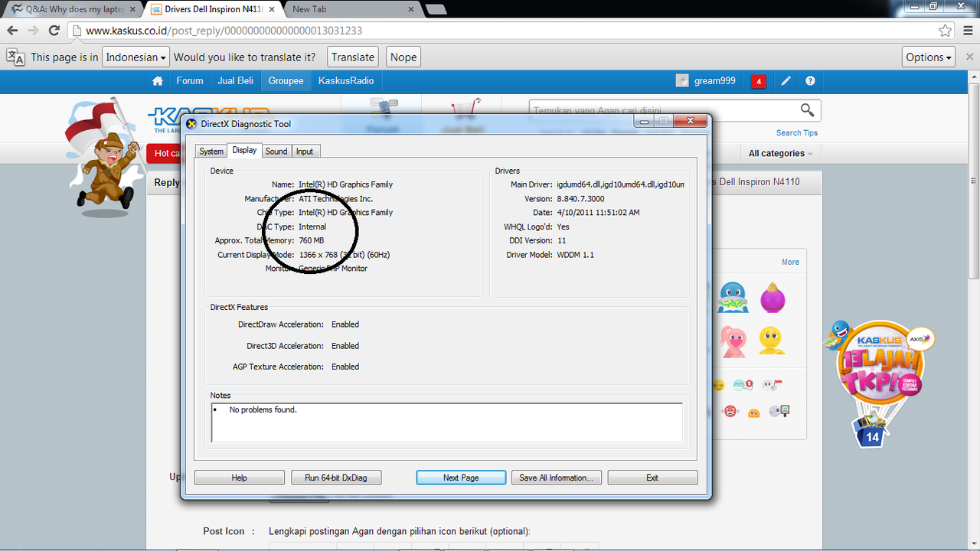
Task: Select Direct3D Acceleration 'Enabled' value
Action: pos(345,346)
